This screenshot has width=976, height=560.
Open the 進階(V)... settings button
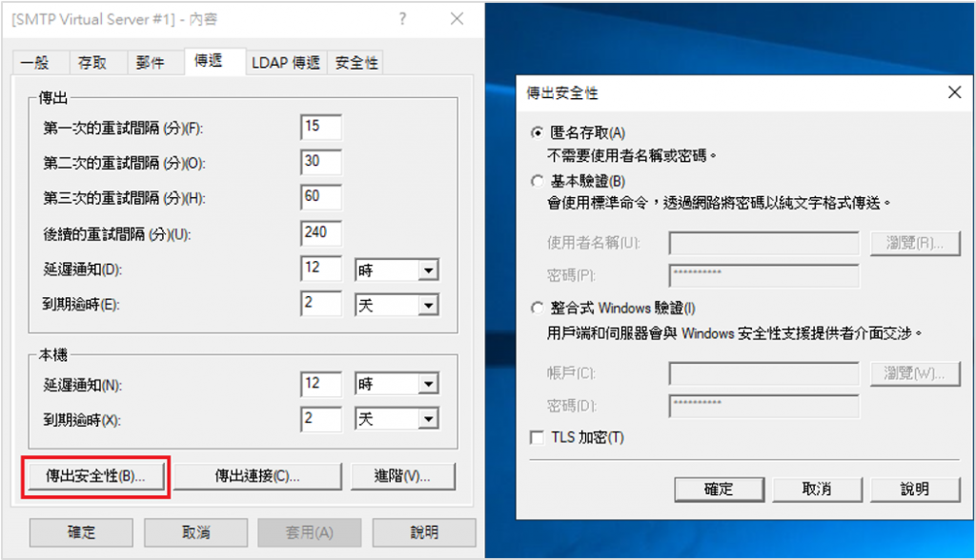(403, 476)
